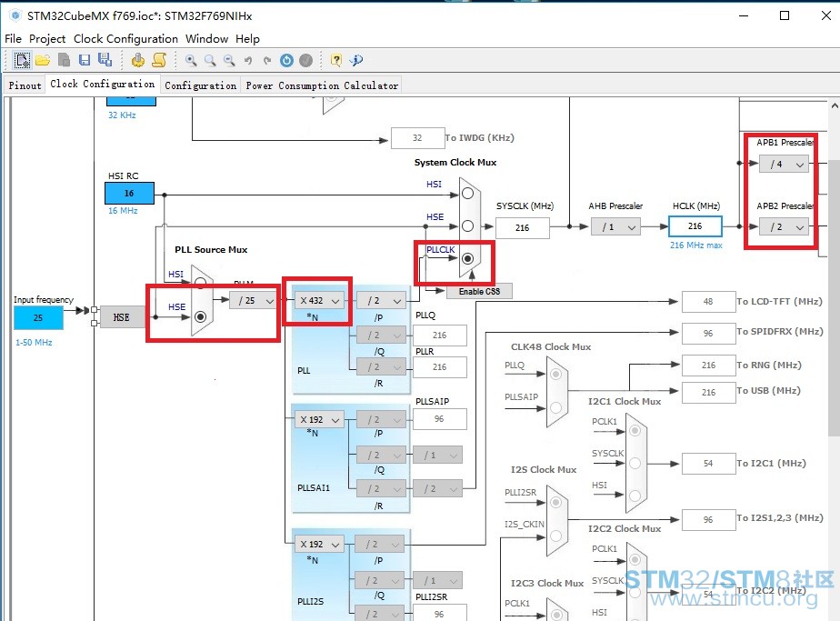The height and width of the screenshot is (621, 840).
Task: Click the '216 MHz max' label
Action: pyautogui.click(x=695, y=245)
